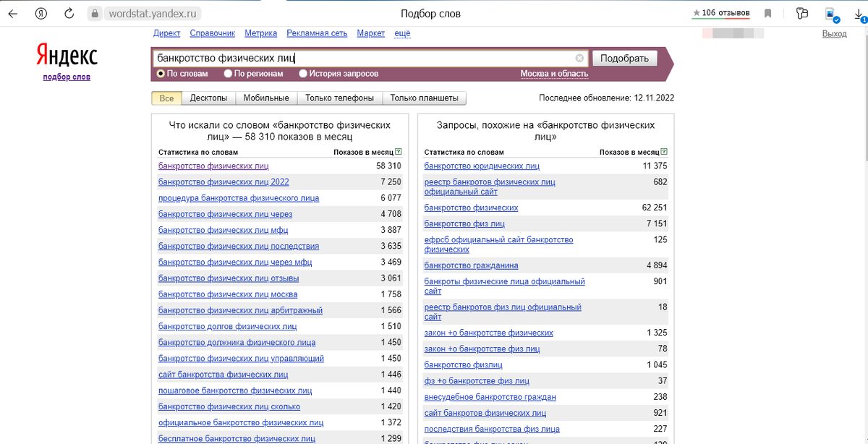Switch to the Десктопы tab
Image resolution: width=868 pixels, height=444 pixels.
click(208, 98)
